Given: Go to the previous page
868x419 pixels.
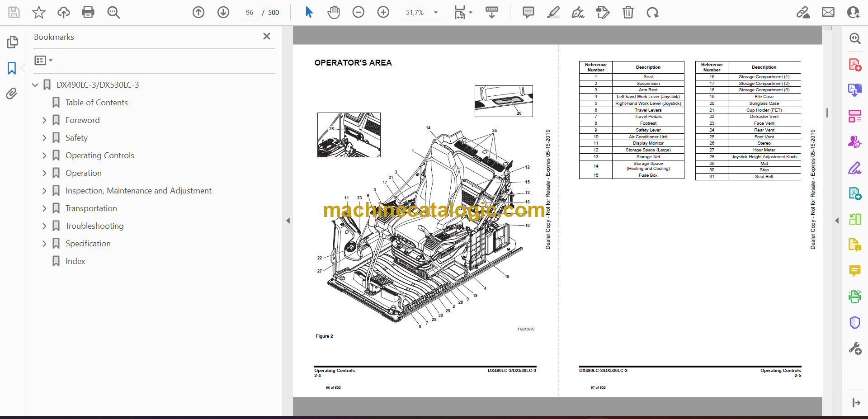Looking at the screenshot, I should point(198,12).
